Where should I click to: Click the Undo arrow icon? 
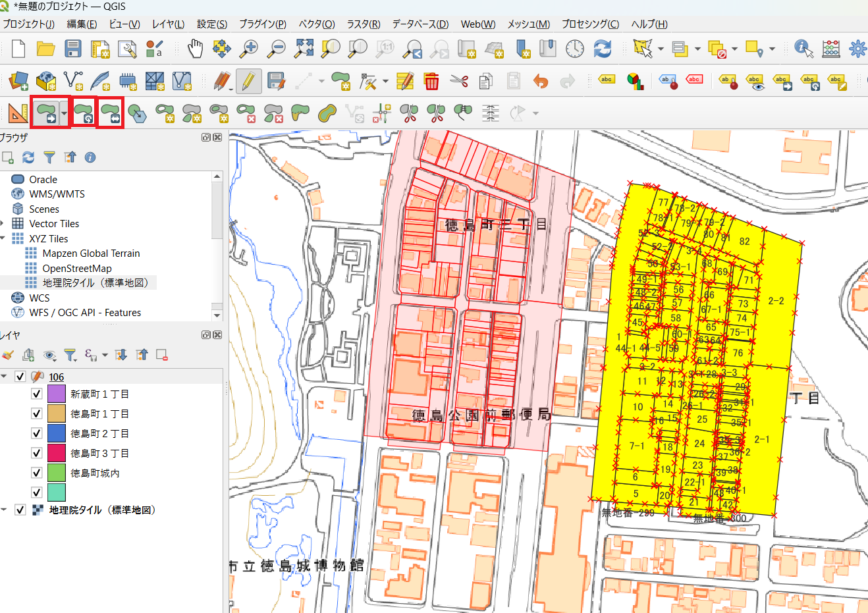point(541,81)
